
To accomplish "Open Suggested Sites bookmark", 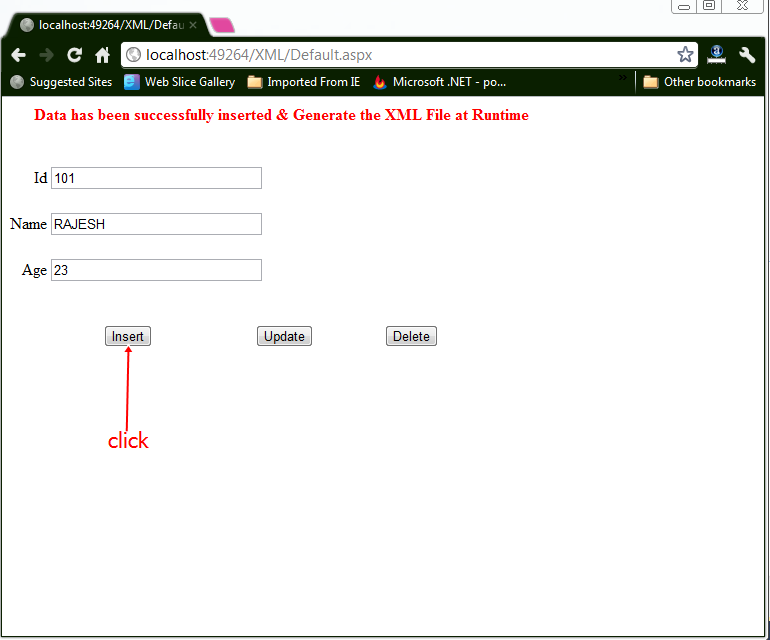I will click(x=61, y=82).
